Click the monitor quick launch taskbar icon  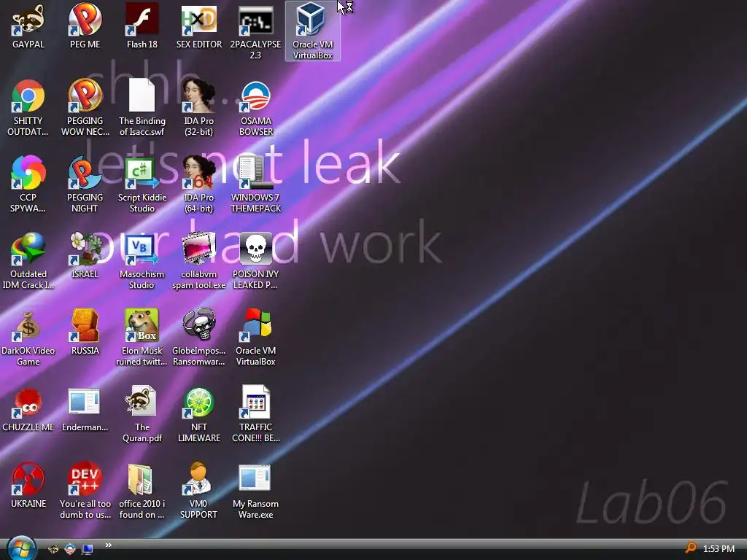tap(88, 549)
